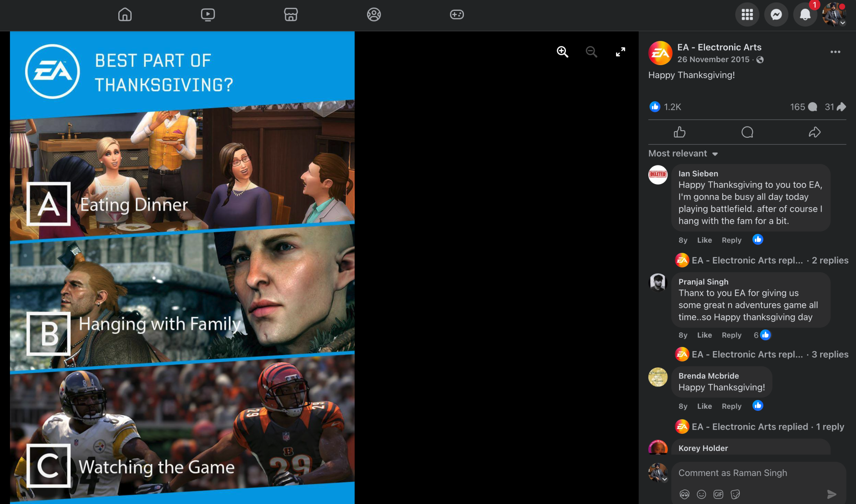Open the apps grid menu
Image resolution: width=856 pixels, height=504 pixels.
coord(747,15)
